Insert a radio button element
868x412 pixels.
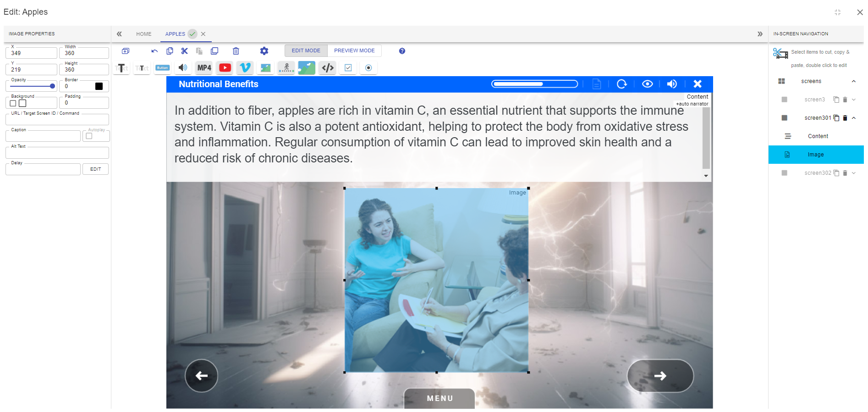tap(368, 68)
